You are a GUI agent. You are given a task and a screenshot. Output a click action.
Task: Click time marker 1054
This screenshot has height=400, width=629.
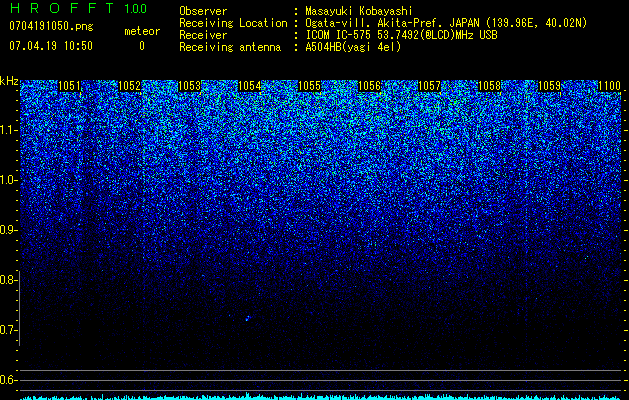[250, 86]
